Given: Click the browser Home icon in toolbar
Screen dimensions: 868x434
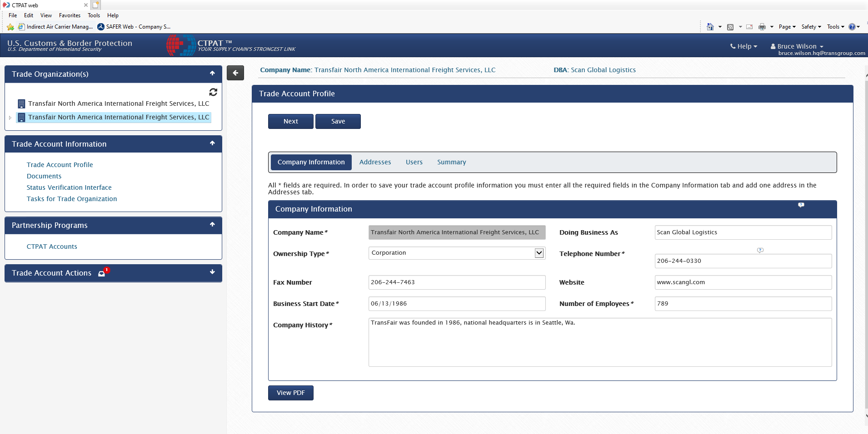Looking at the screenshot, I should click(710, 27).
